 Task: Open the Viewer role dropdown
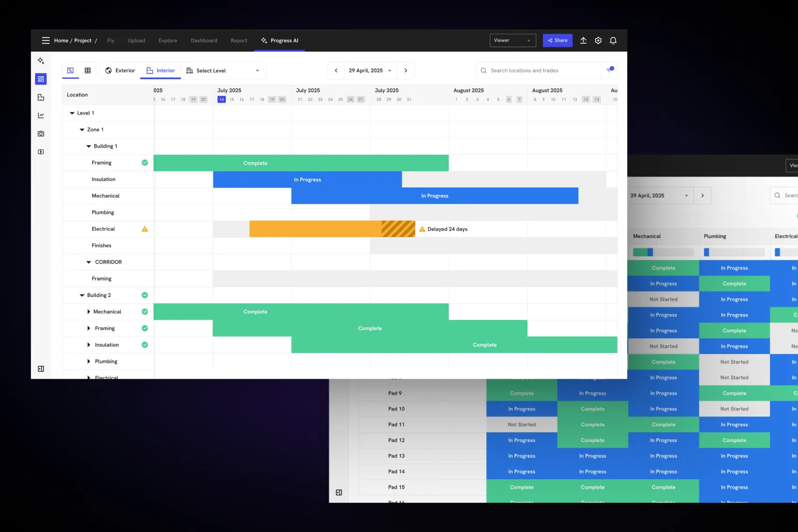pyautogui.click(x=513, y=41)
